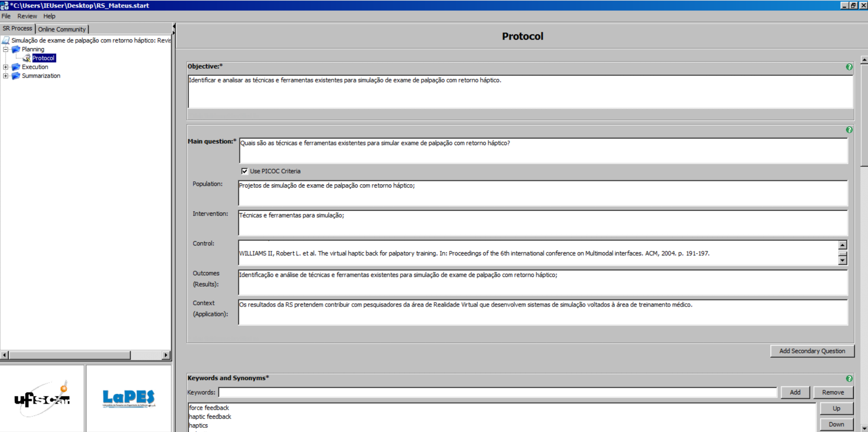Click the Add Secondary Question button

[x=812, y=351]
